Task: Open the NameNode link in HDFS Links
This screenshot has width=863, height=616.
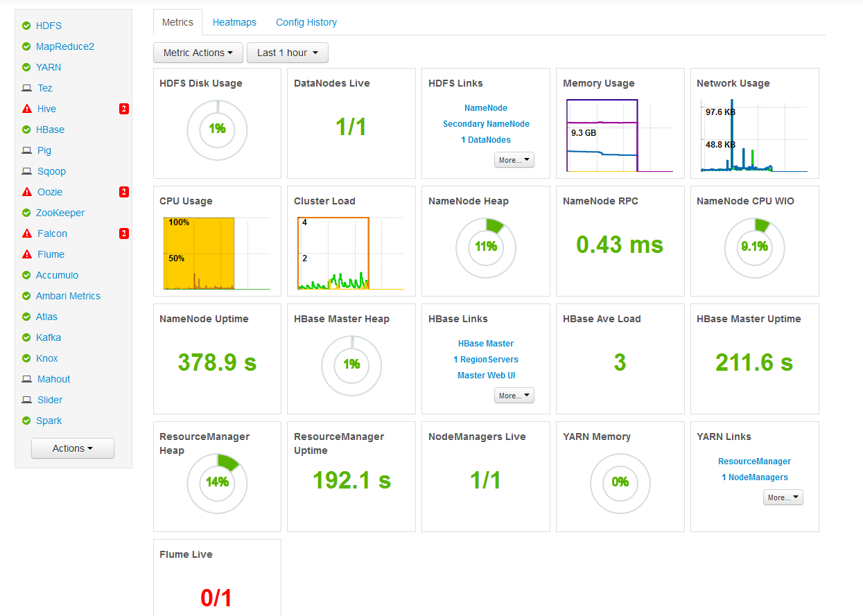Action: 485,107
